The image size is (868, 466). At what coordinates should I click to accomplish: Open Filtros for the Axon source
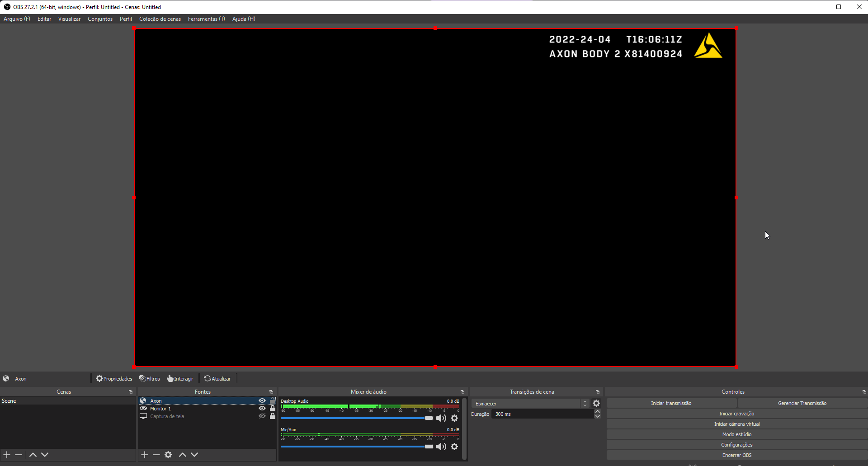click(150, 378)
